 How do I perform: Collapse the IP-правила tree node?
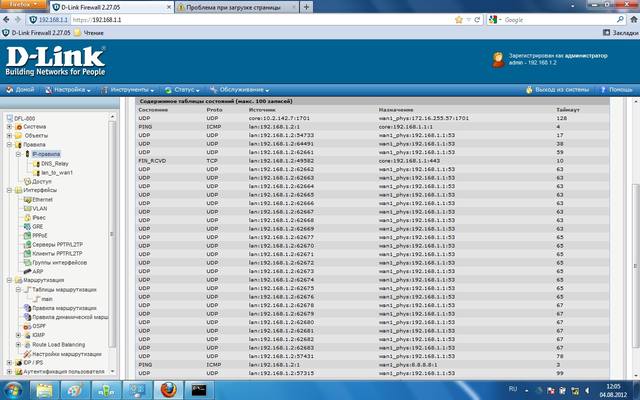(x=18, y=154)
